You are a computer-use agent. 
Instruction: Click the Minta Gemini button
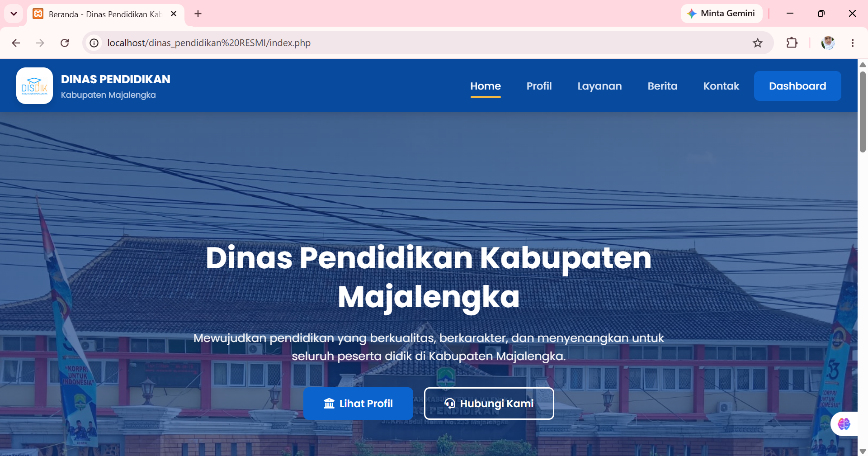point(722,14)
